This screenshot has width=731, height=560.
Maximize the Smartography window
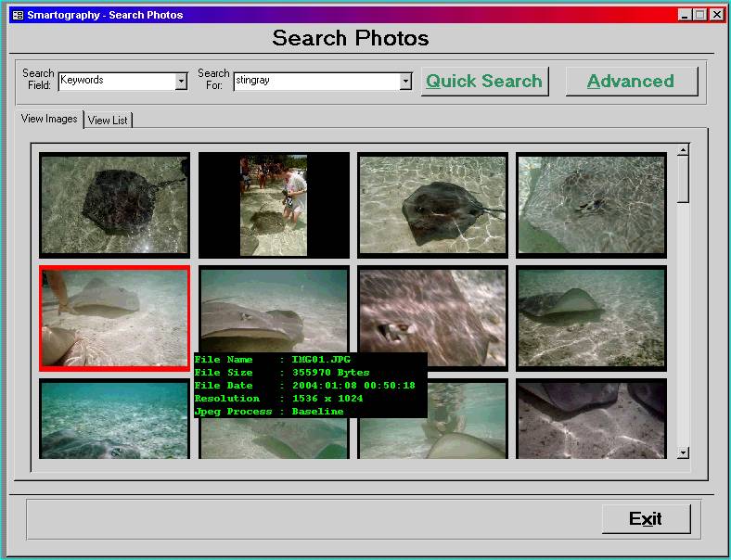699,15
